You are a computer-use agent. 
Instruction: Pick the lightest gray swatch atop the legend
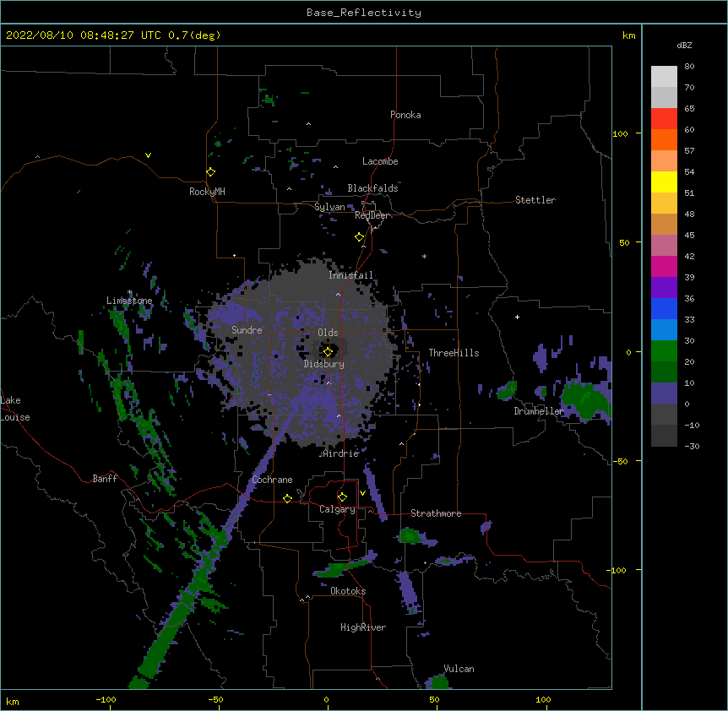coord(664,76)
